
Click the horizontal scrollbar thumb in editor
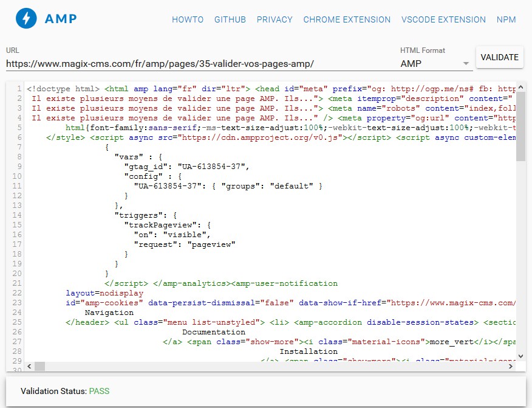pyautogui.click(x=40, y=366)
